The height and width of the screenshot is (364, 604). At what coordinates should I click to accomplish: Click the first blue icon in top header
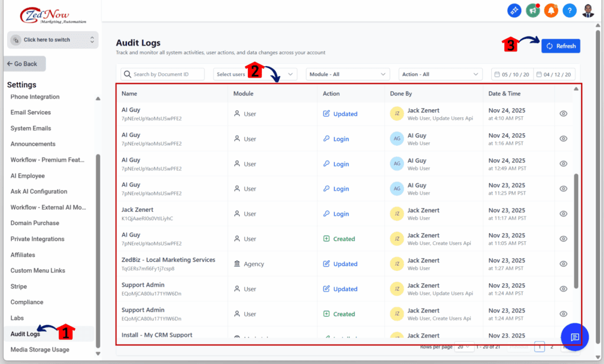pyautogui.click(x=514, y=10)
